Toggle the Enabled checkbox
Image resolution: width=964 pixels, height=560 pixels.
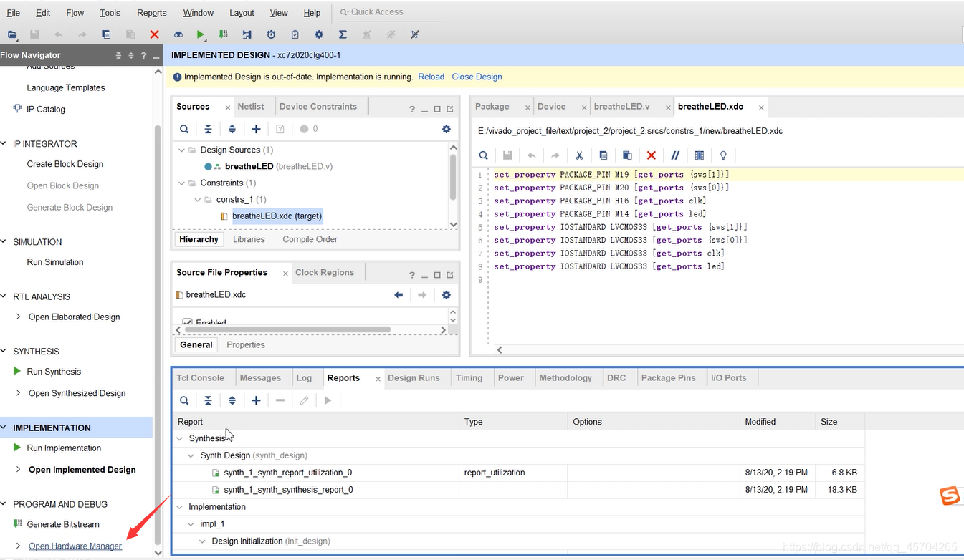188,323
